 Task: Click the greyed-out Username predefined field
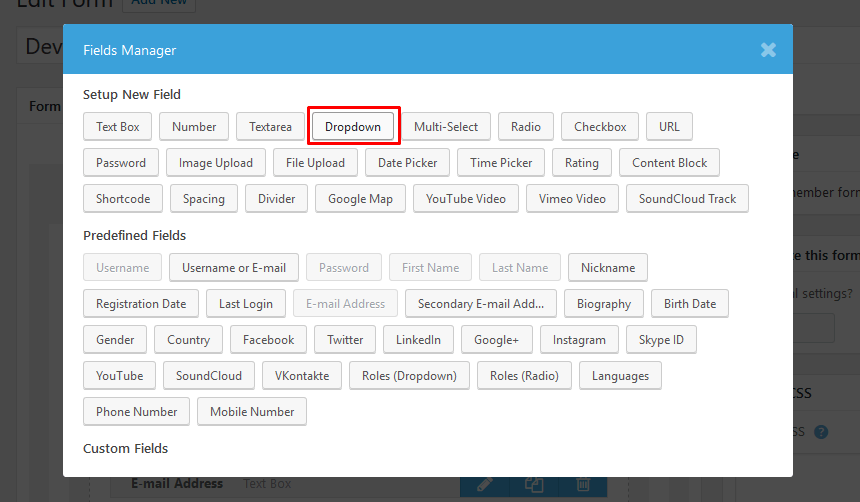[122, 268]
